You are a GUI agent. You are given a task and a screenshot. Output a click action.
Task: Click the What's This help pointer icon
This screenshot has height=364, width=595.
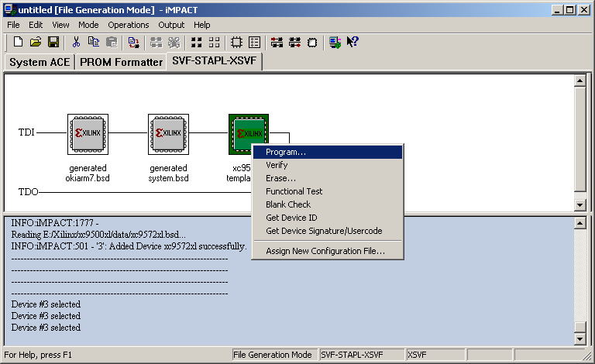(x=353, y=42)
